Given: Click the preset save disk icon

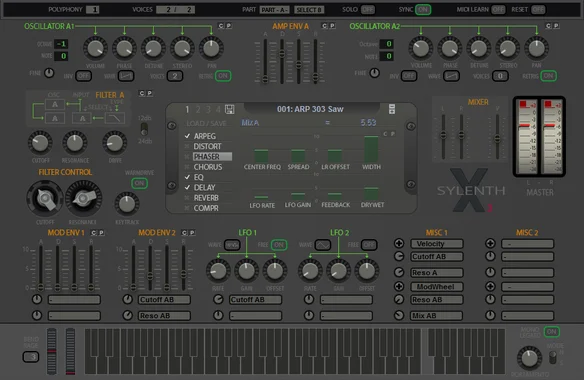Looking at the screenshot, I should [x=230, y=109].
